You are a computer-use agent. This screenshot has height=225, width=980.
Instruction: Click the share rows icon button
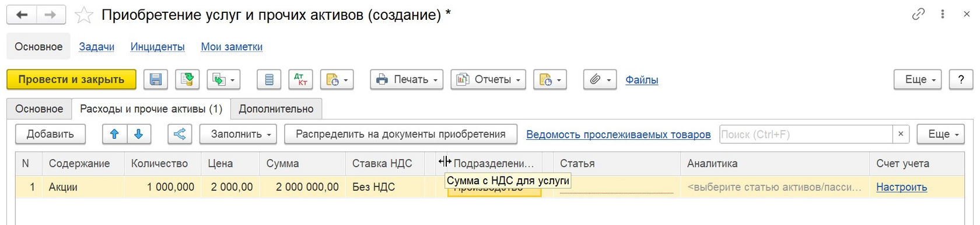pos(180,134)
